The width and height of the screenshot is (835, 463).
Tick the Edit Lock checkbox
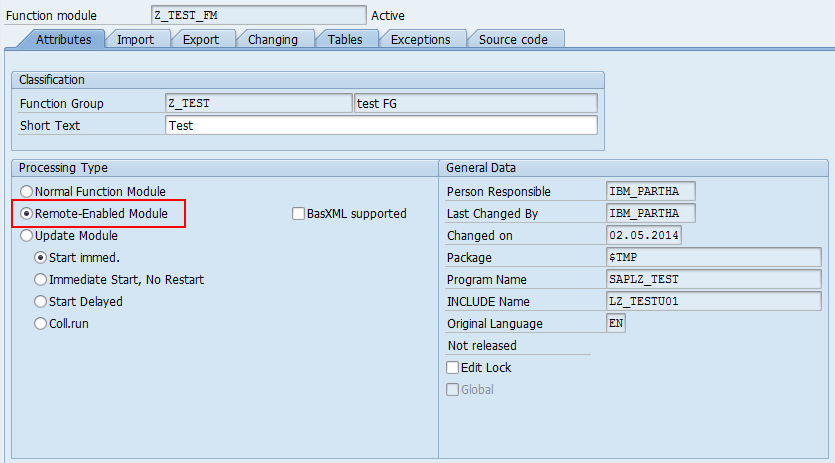(x=452, y=368)
